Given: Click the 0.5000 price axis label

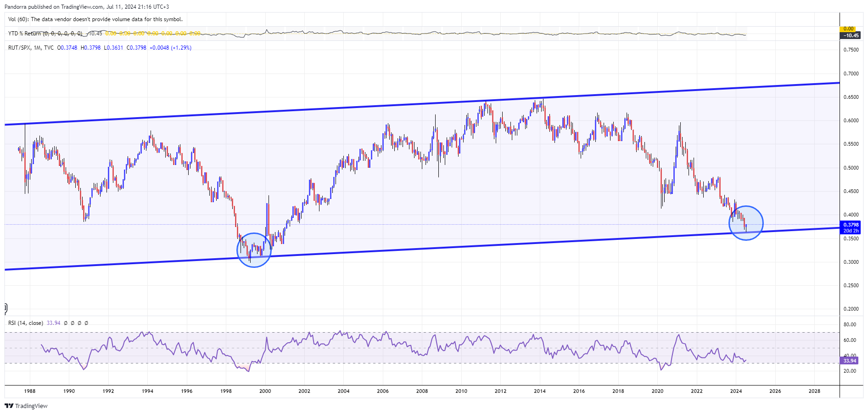Looking at the screenshot, I should pyautogui.click(x=851, y=168).
